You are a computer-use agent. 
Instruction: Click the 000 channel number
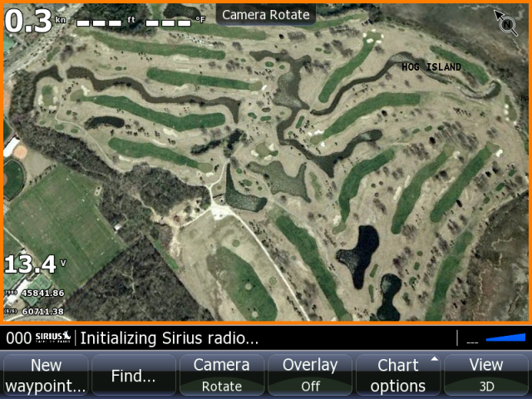[19, 338]
